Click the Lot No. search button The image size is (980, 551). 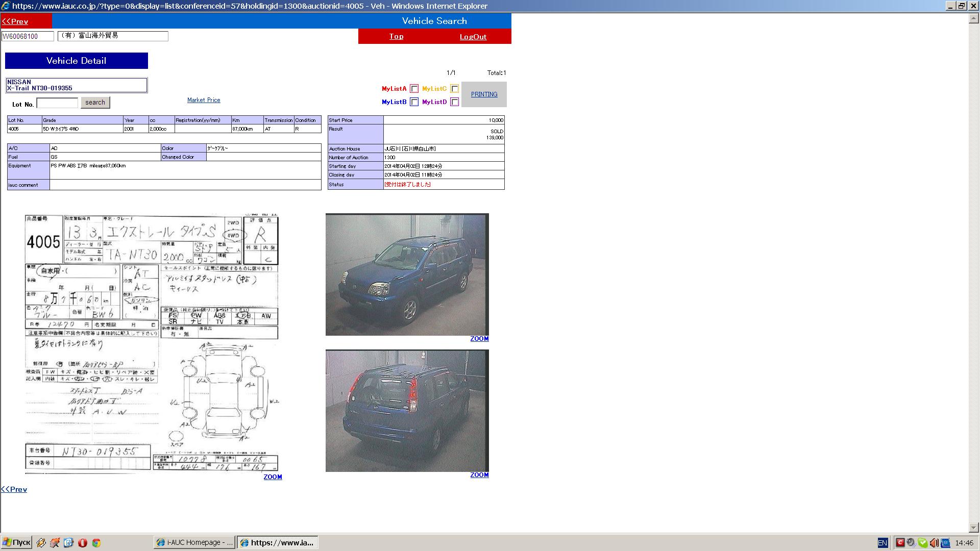click(x=95, y=103)
